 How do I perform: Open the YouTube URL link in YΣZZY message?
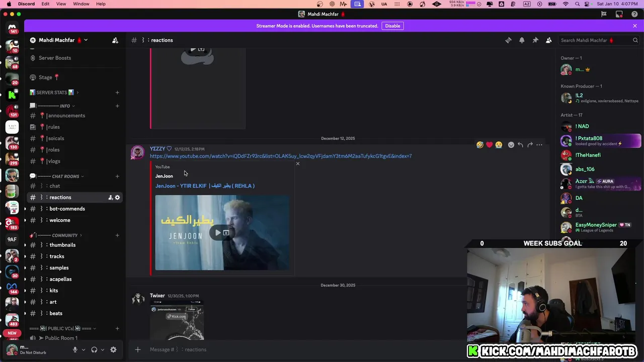click(x=281, y=156)
